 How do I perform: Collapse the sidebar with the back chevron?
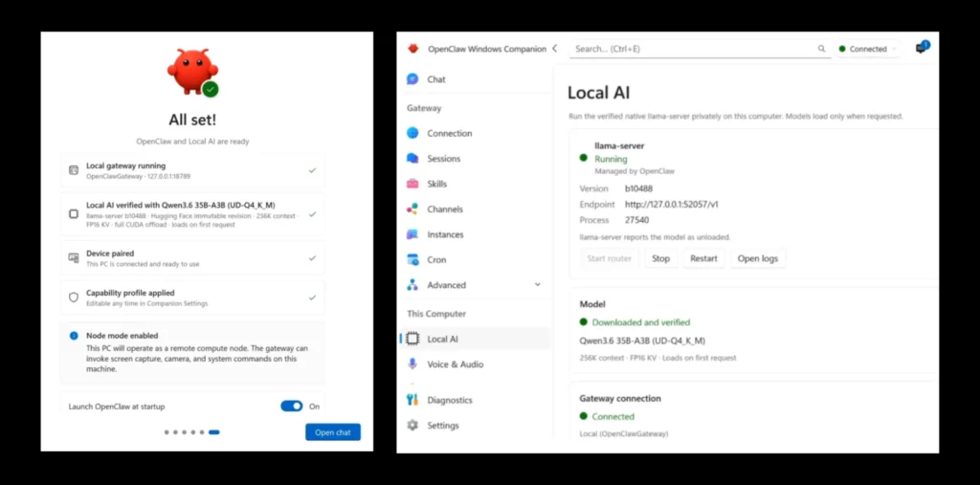554,48
